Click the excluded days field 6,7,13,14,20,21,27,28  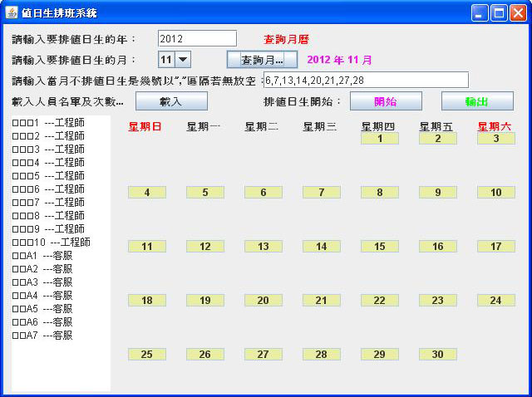366,80
